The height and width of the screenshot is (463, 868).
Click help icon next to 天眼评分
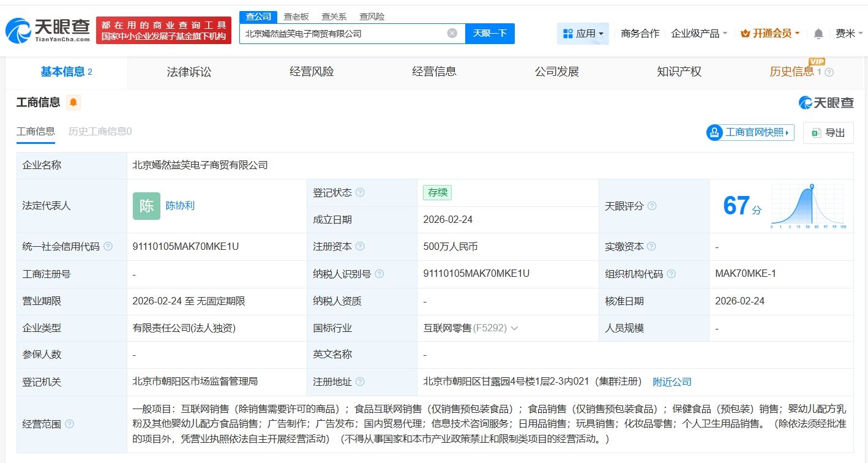coord(652,206)
